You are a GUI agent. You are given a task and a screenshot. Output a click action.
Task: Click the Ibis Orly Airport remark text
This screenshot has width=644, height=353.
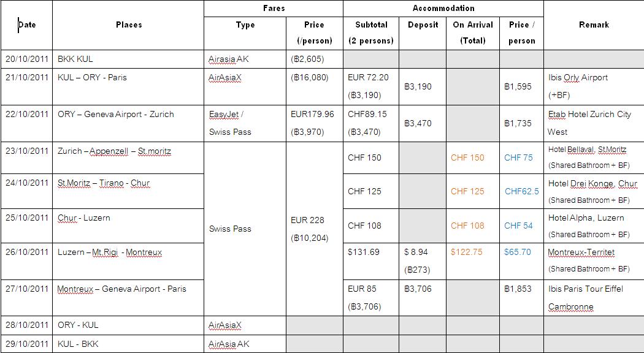(578, 78)
